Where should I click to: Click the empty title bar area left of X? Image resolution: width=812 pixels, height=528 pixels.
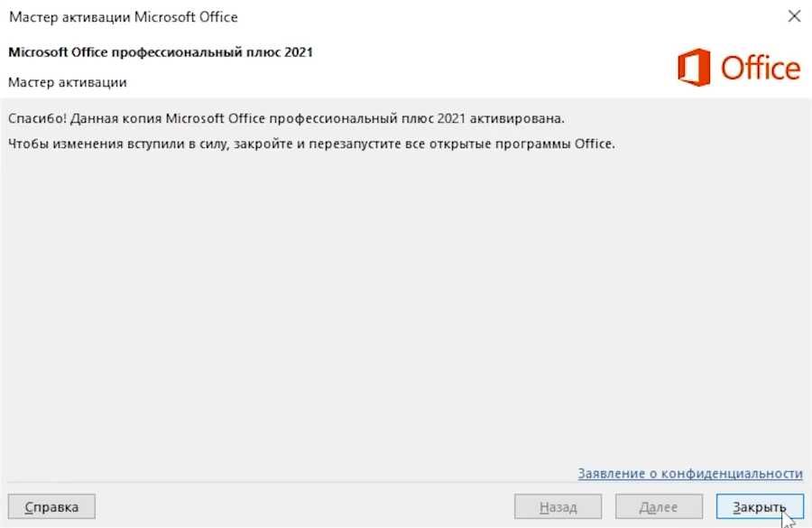pos(541,17)
